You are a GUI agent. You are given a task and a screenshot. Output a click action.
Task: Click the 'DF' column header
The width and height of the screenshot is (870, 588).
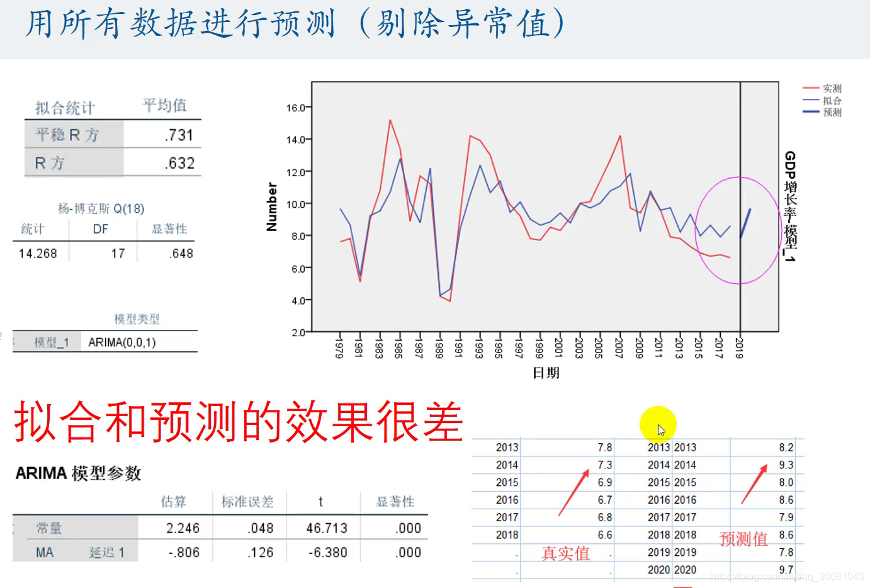tap(101, 229)
